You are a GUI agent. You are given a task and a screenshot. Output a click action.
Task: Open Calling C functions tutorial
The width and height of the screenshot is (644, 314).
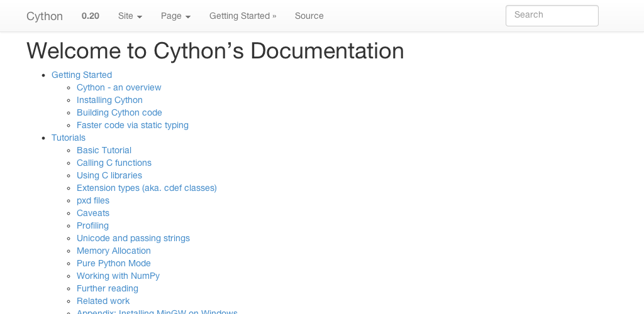tap(114, 163)
